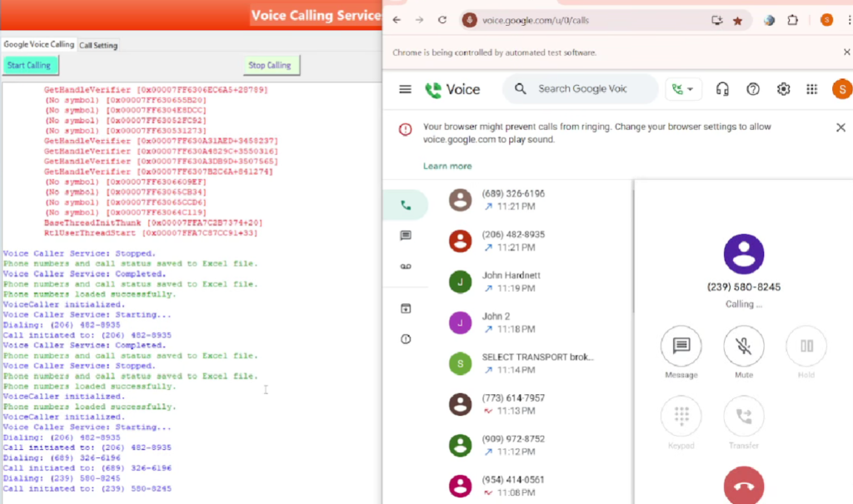Viewport: 853px width, 504px height.
Task: Reload the Google Voice page
Action: click(442, 20)
